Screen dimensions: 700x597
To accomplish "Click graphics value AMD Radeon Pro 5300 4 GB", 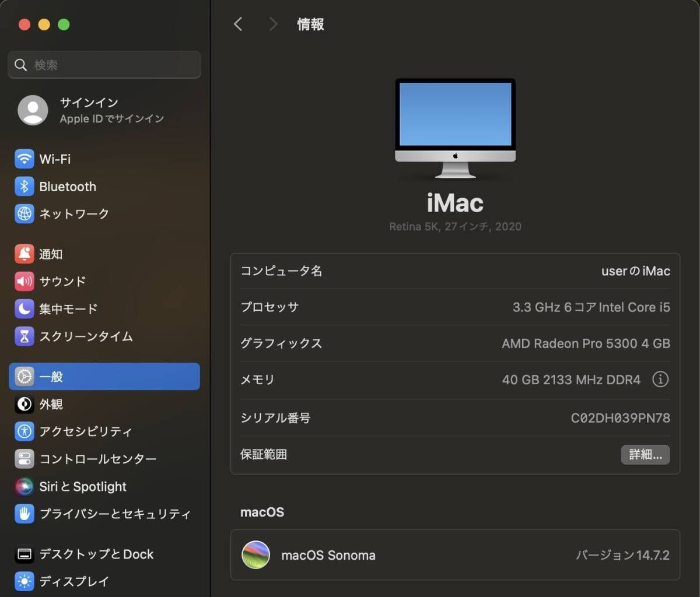I will click(586, 343).
